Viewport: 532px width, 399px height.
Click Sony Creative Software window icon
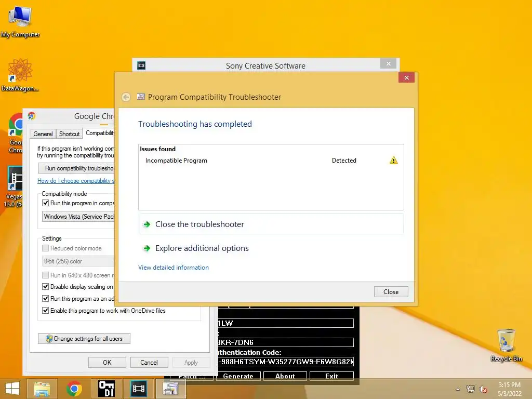[141, 65]
